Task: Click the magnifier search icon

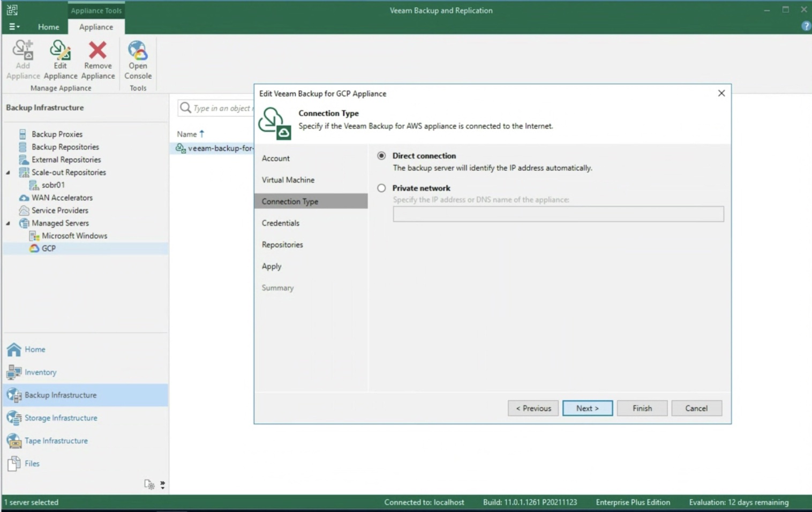Action: (185, 108)
